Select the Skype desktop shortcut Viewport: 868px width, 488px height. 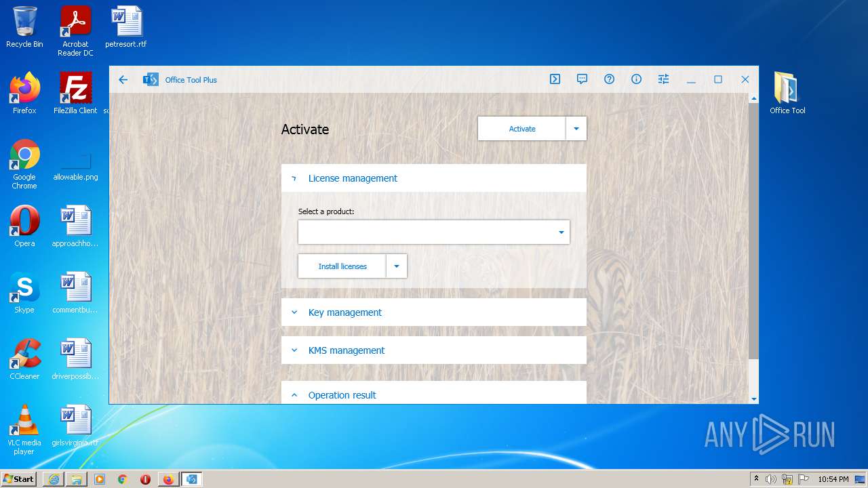[x=24, y=293]
